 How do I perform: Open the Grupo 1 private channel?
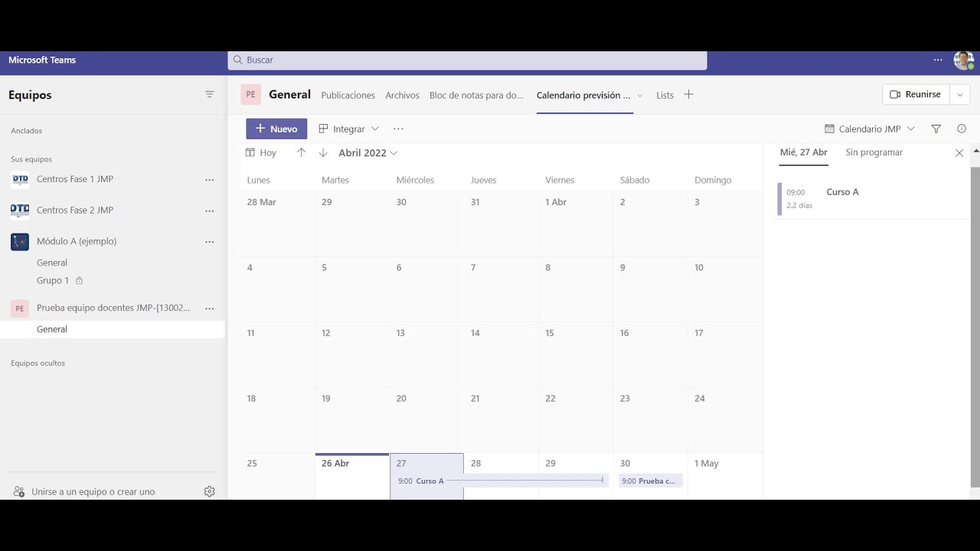pos(53,281)
